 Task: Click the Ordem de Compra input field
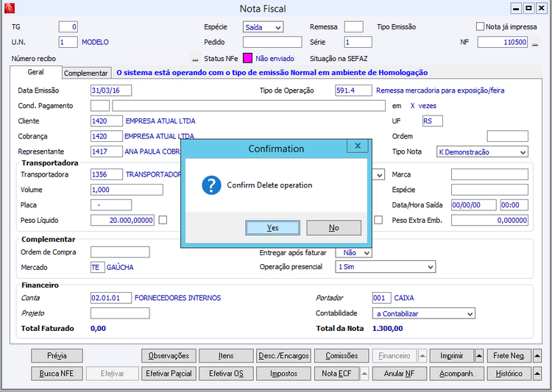point(119,252)
